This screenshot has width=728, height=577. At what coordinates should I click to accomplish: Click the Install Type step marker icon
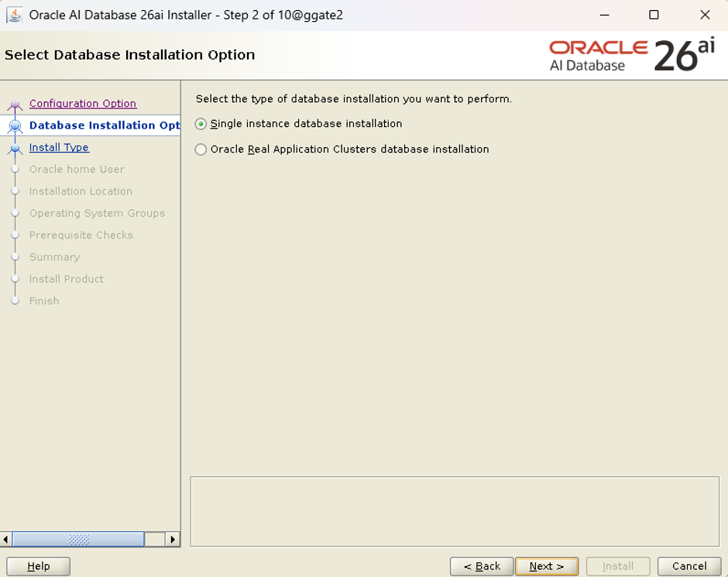pyautogui.click(x=15, y=149)
